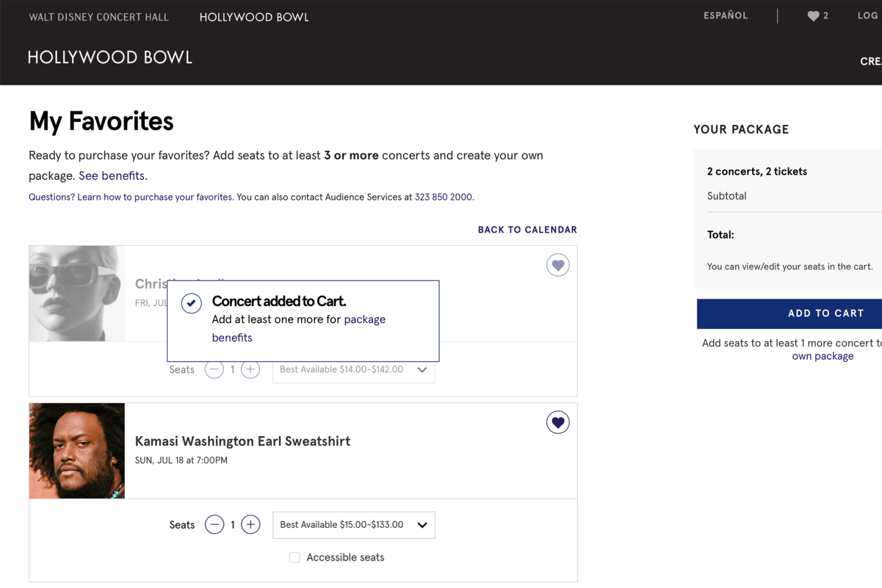Screen dimensions: 882x588
Task: Click the Add to Cart button
Action: [x=790, y=313]
